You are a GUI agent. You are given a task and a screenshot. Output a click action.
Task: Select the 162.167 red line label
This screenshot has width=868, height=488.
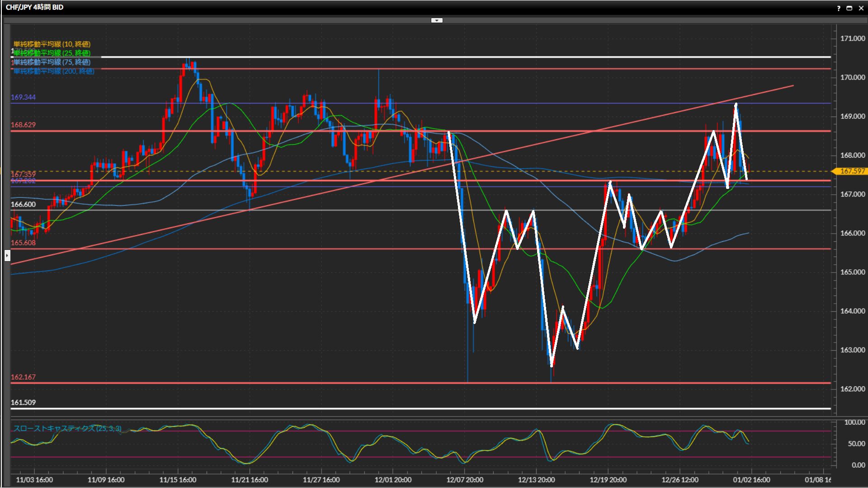(x=23, y=377)
